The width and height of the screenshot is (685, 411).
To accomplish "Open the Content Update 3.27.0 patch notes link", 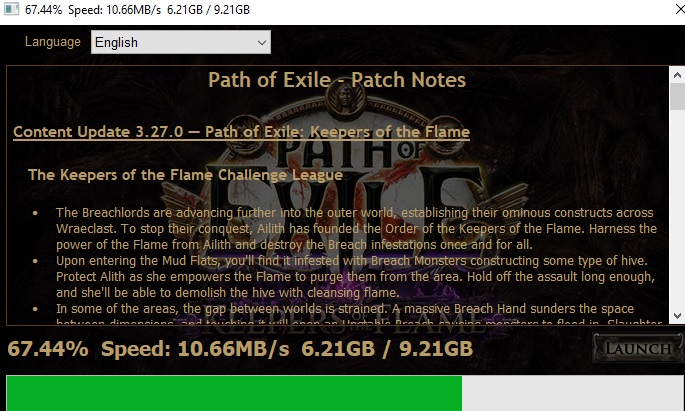I will [242, 131].
